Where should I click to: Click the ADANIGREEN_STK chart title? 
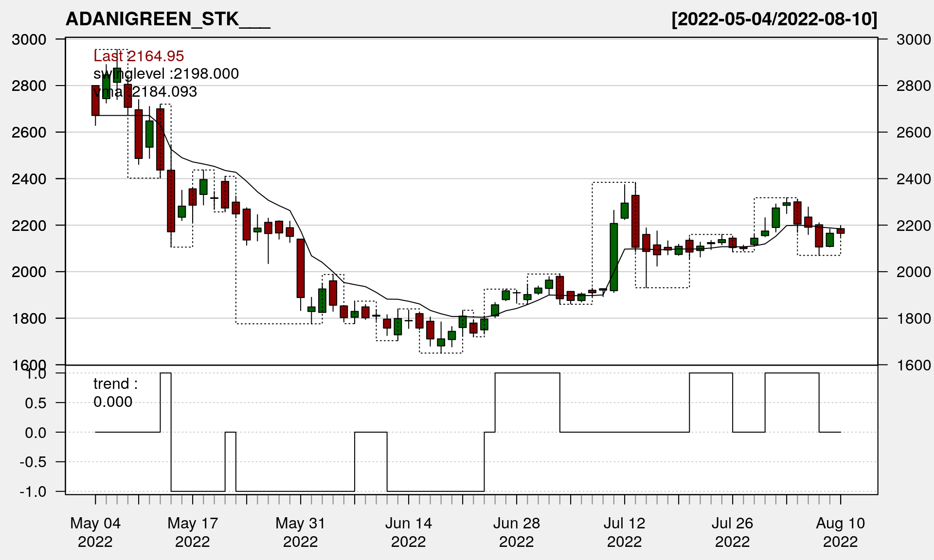coord(168,19)
